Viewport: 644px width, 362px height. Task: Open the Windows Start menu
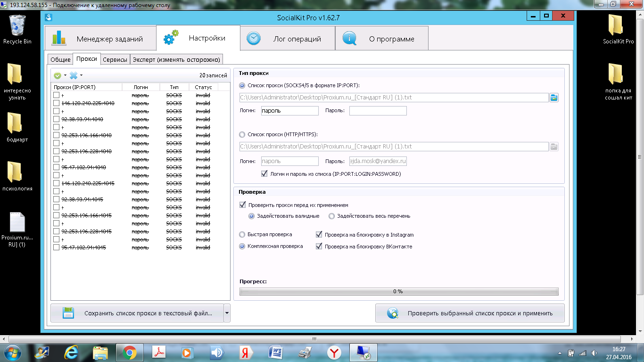point(13,352)
